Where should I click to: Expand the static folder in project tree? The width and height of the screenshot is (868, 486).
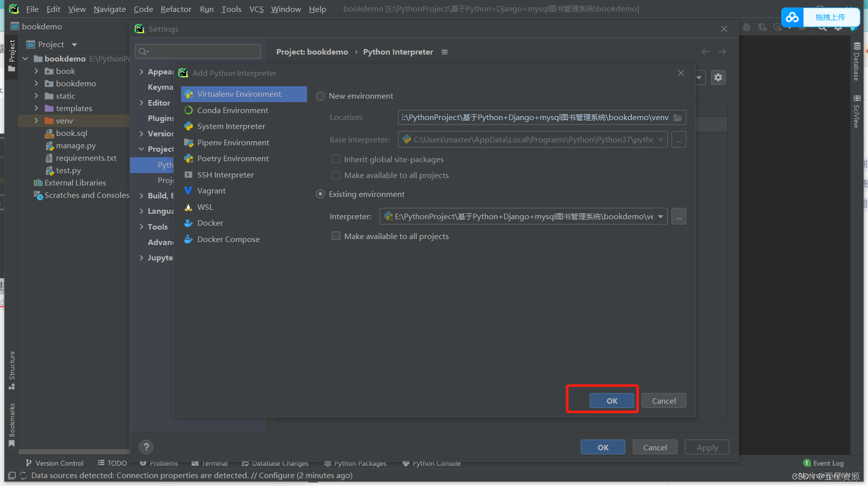pos(36,96)
